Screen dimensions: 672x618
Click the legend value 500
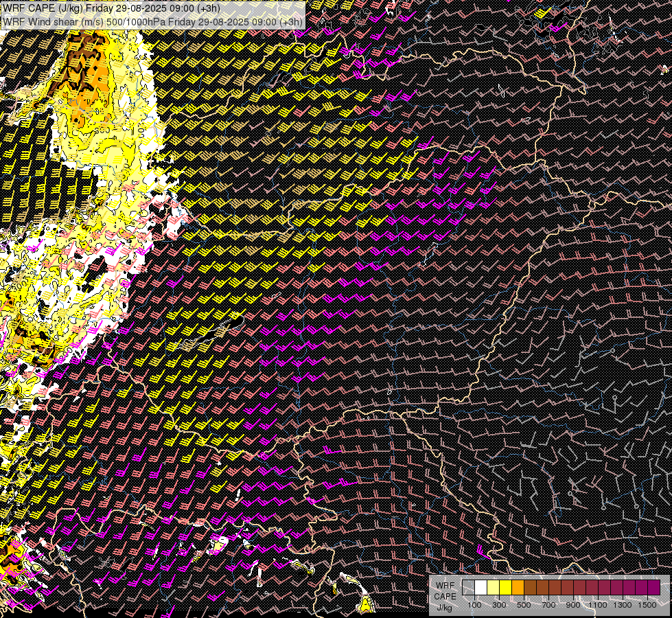click(524, 605)
